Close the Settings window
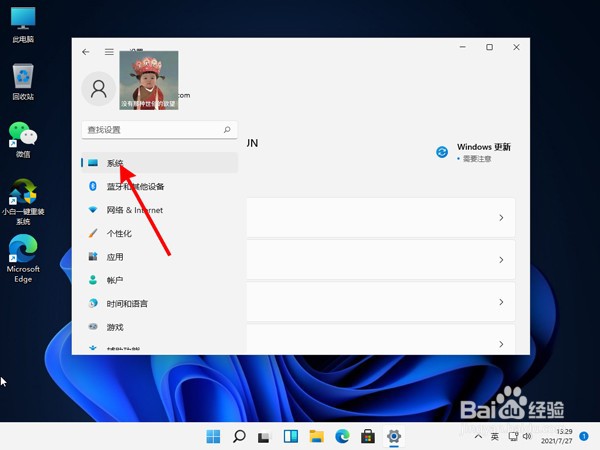This screenshot has width=600, height=450. point(516,47)
